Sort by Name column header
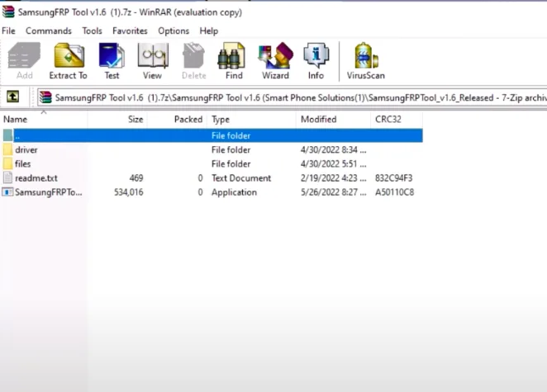 (44, 119)
